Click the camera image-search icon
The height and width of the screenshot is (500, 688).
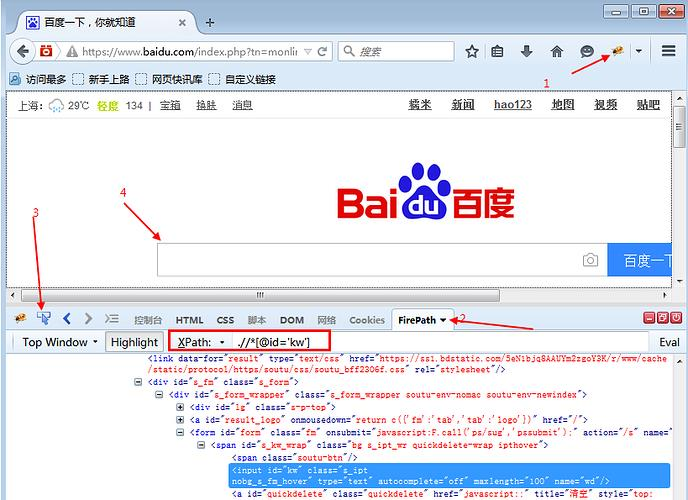[590, 260]
